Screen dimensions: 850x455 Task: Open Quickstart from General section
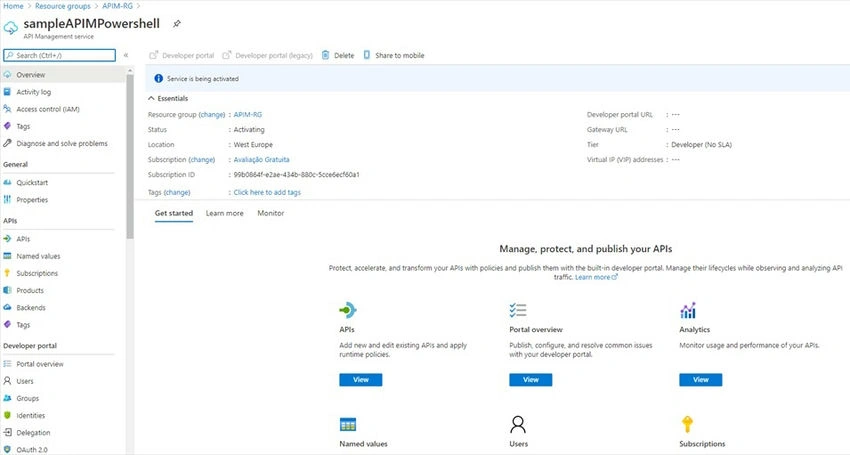click(32, 183)
